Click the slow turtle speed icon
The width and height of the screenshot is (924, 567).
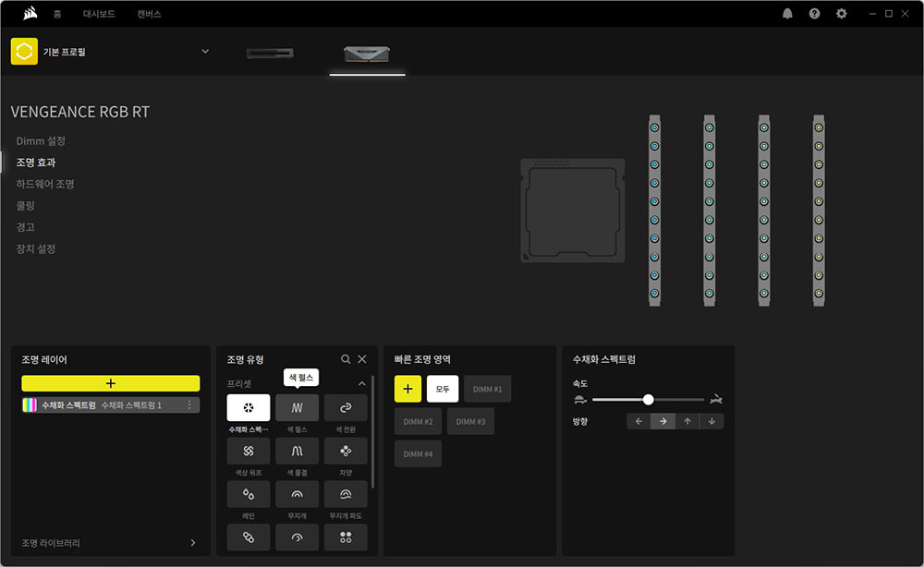click(x=580, y=400)
